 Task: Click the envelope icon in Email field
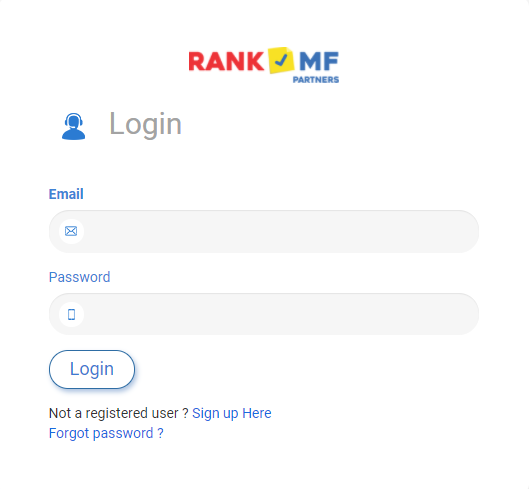[x=71, y=231]
